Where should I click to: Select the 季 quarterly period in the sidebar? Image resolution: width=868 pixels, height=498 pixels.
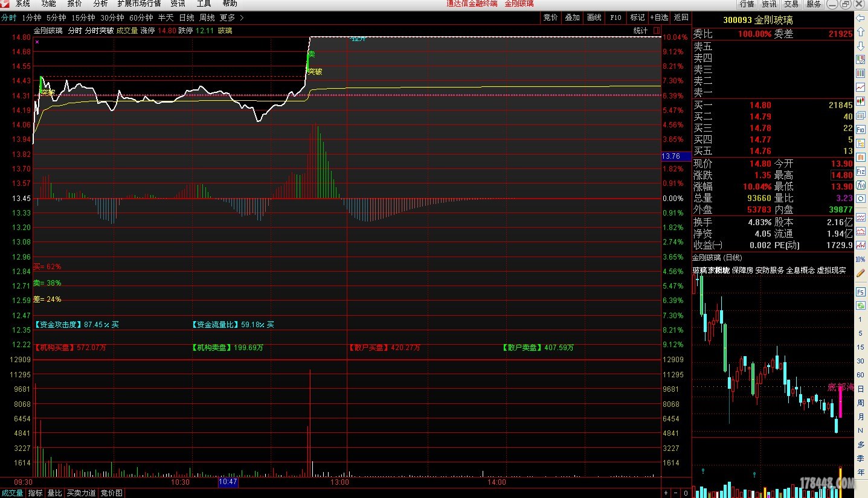[860, 458]
